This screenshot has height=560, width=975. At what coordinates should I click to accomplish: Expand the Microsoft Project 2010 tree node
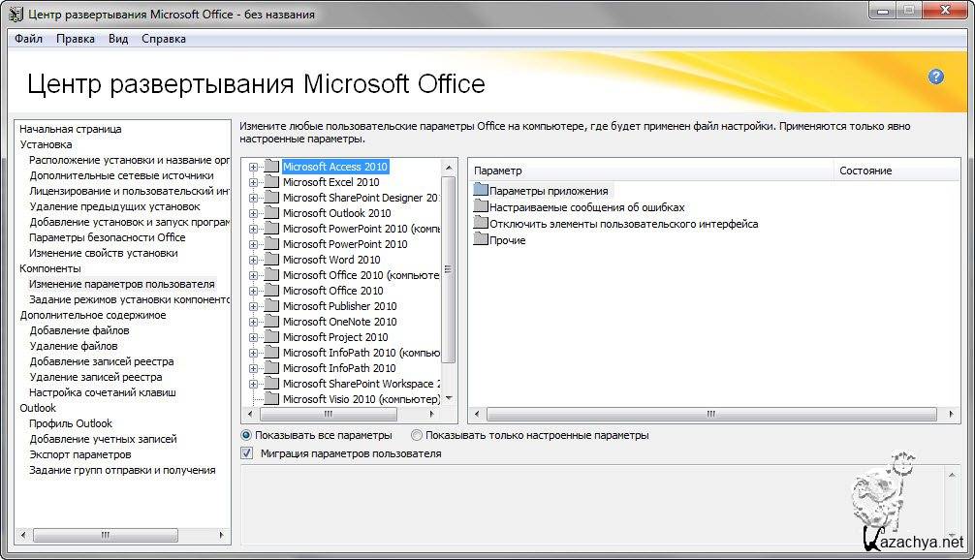tap(253, 337)
